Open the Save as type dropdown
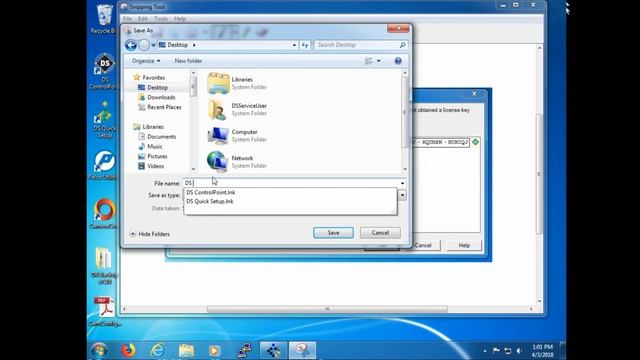 point(402,195)
